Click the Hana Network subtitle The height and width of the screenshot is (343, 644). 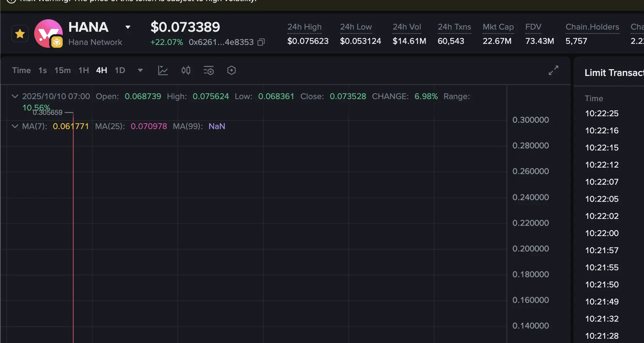(95, 42)
